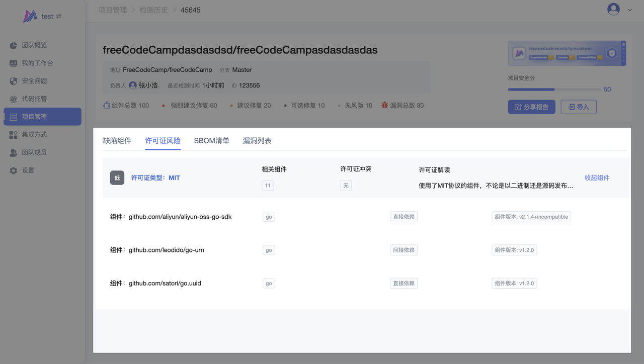Expand the user account dropdown arrow
This screenshot has width=644, height=364.
[x=629, y=10]
